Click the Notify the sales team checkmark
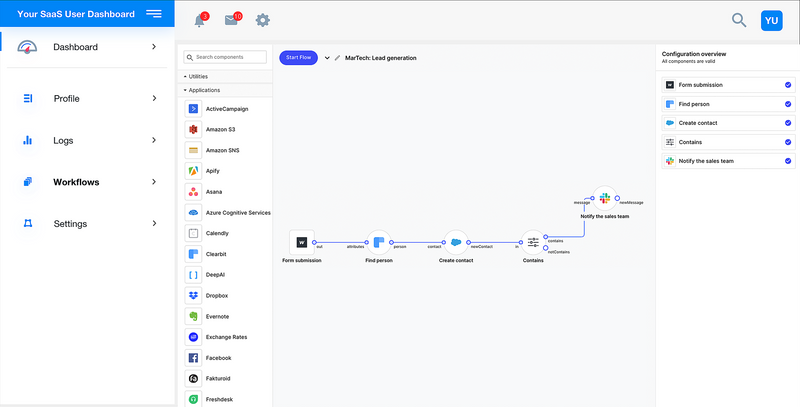The width and height of the screenshot is (800, 407). [788, 161]
